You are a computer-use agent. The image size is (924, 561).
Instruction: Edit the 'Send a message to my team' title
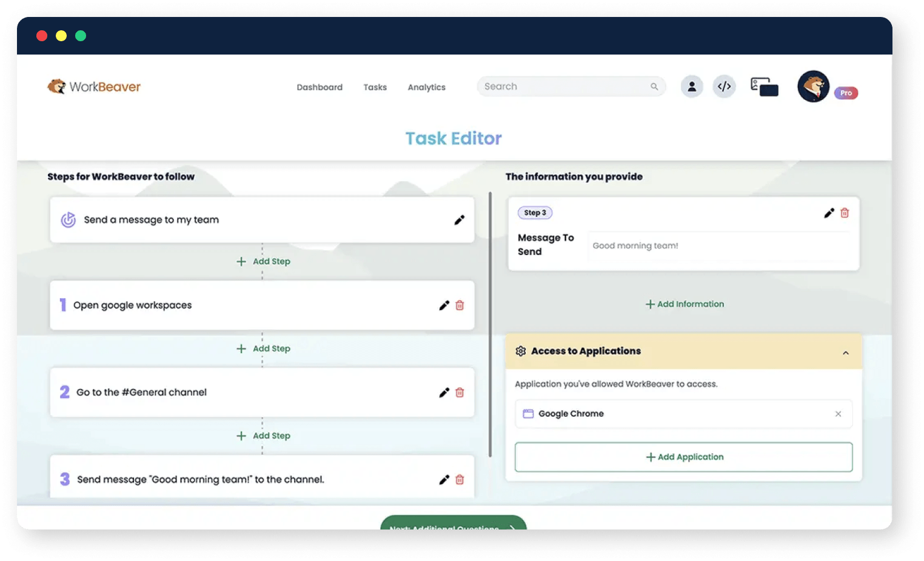[459, 220]
